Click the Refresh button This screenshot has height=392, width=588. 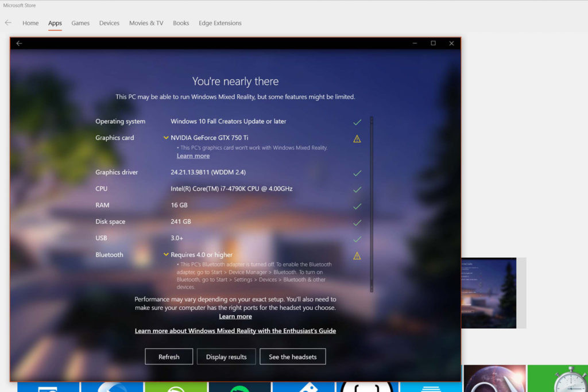pos(169,357)
